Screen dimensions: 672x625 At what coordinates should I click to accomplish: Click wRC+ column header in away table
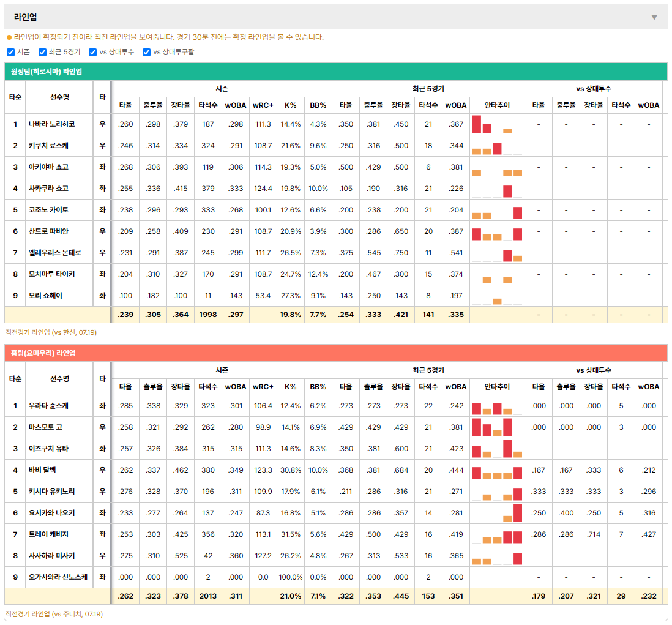[x=263, y=105]
